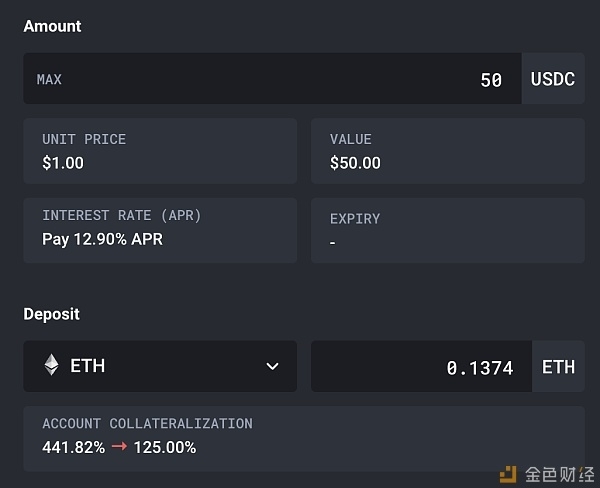
Task: Expand the ETH deposit chevron
Action: (272, 366)
